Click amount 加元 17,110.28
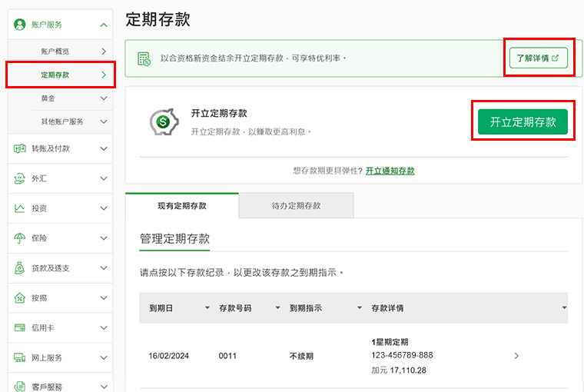 click(x=399, y=370)
